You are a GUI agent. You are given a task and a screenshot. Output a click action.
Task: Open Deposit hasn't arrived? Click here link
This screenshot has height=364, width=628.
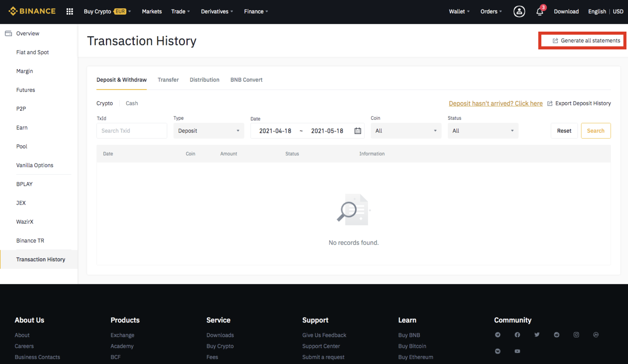pos(496,103)
